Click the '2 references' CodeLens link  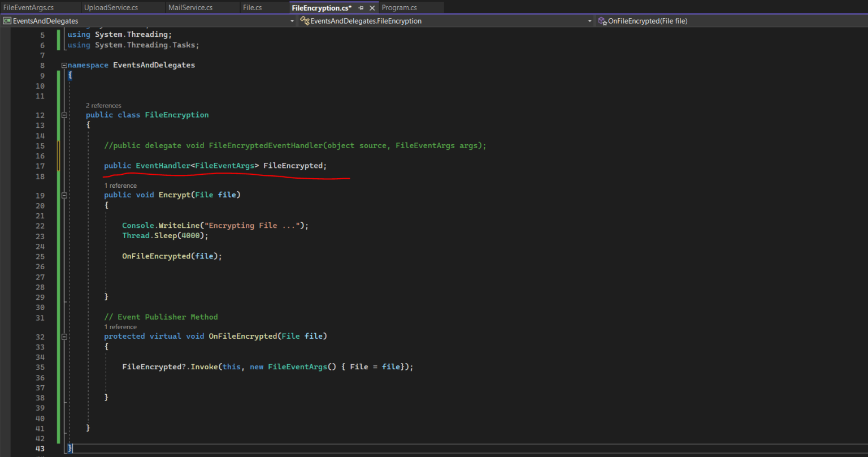tap(103, 106)
